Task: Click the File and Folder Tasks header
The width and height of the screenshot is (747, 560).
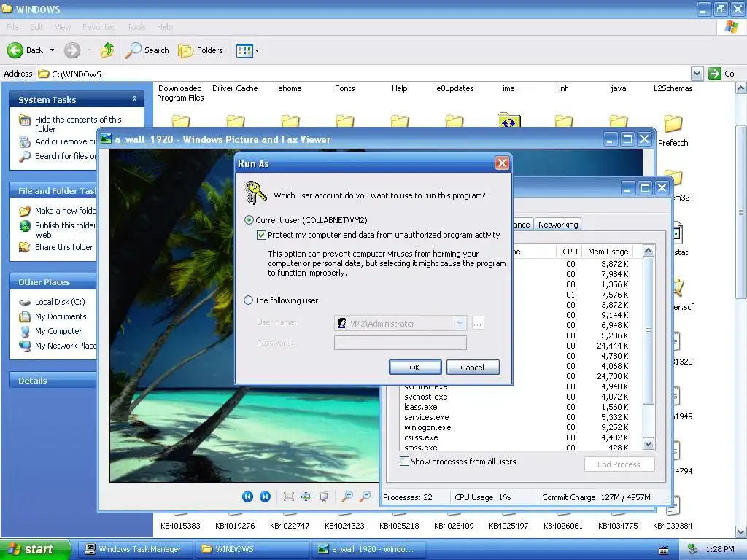Action: (x=53, y=191)
